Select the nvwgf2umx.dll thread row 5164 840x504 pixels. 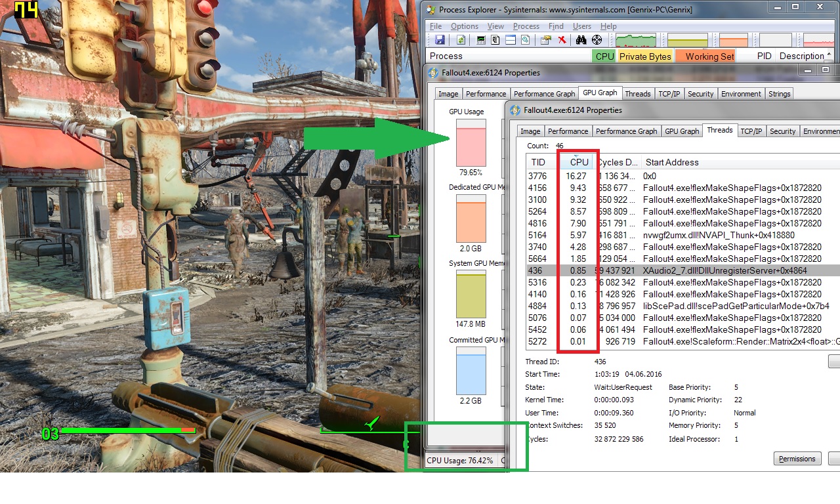pos(683,235)
